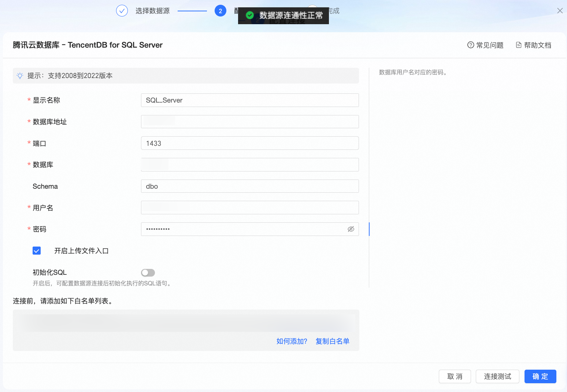This screenshot has width=567, height=392.
Task: Click the 初始化SQL label
Action: [x=50, y=272]
